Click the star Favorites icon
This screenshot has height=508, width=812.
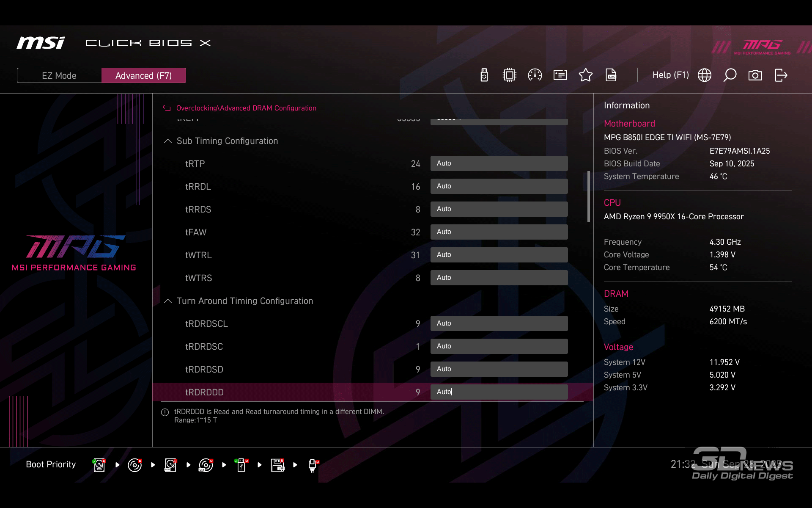[x=586, y=75]
